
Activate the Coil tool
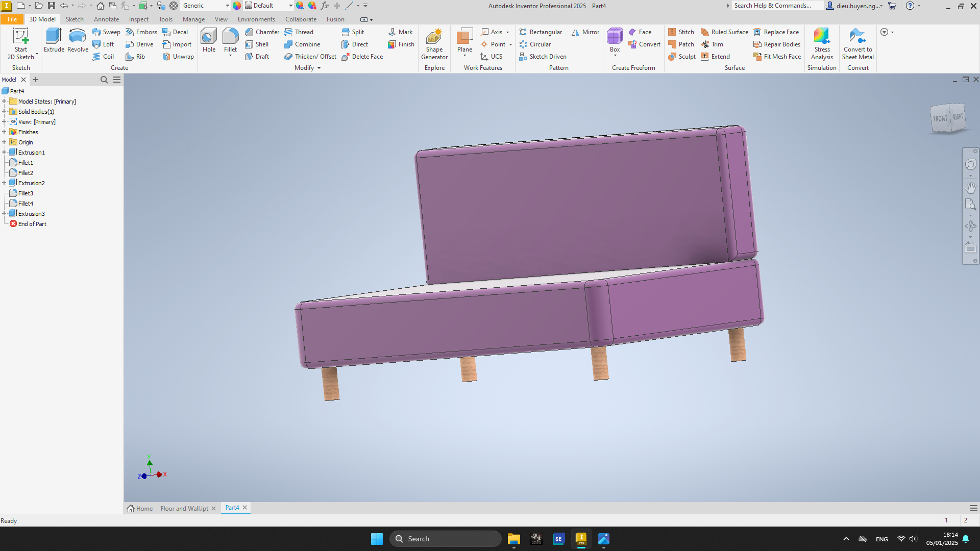(103, 56)
